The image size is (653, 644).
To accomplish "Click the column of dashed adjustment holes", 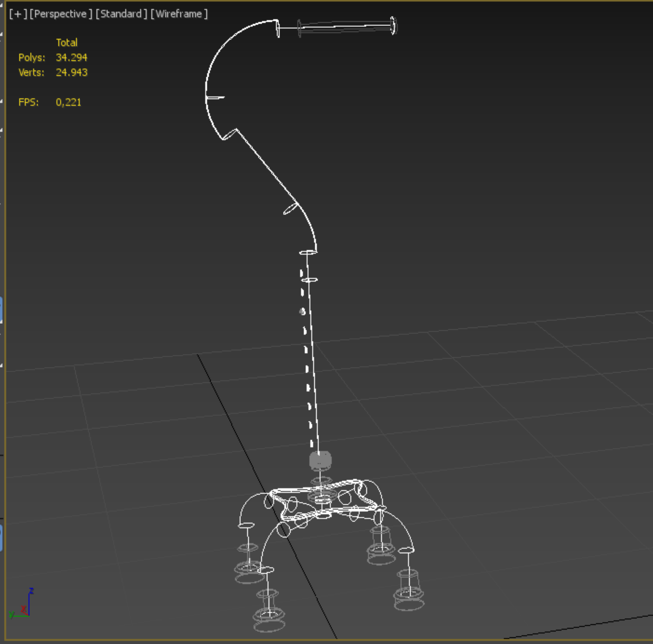I will tap(307, 369).
